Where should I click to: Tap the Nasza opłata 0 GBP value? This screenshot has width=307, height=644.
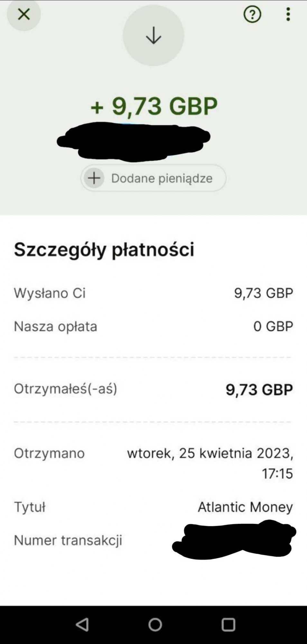273,326
